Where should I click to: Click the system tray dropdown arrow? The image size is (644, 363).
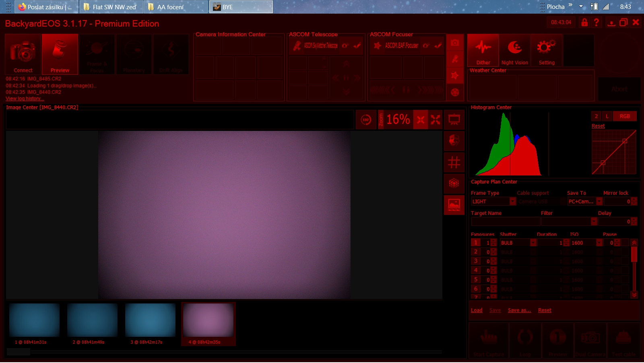(x=581, y=6)
